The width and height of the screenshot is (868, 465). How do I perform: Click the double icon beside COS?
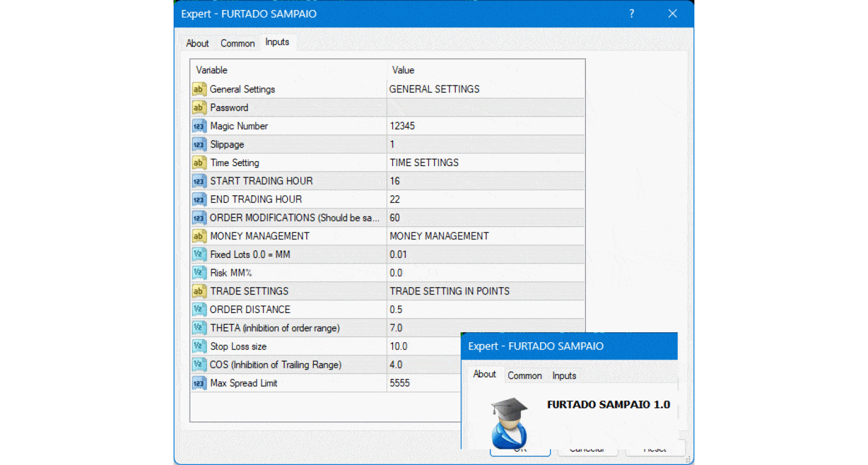point(198,365)
